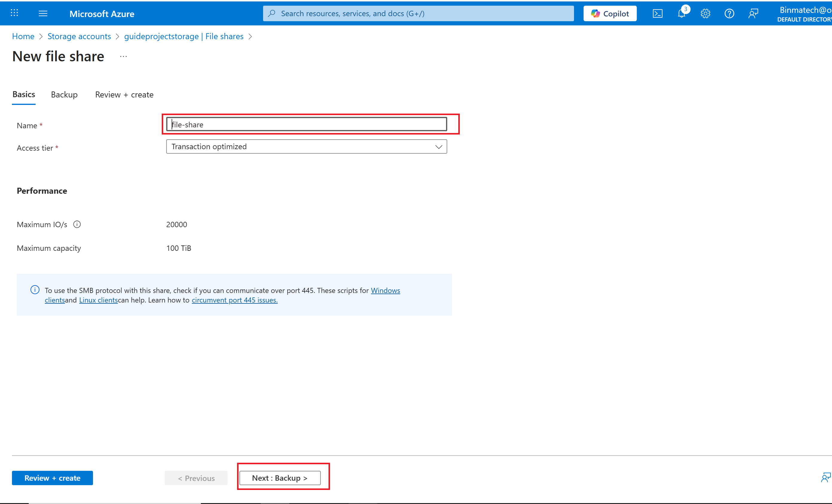Switch to the Review + create tab
This screenshot has width=832, height=504.
click(124, 94)
